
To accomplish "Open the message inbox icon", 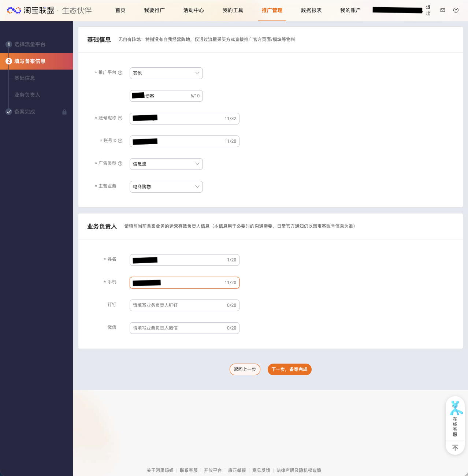I will [442, 10].
